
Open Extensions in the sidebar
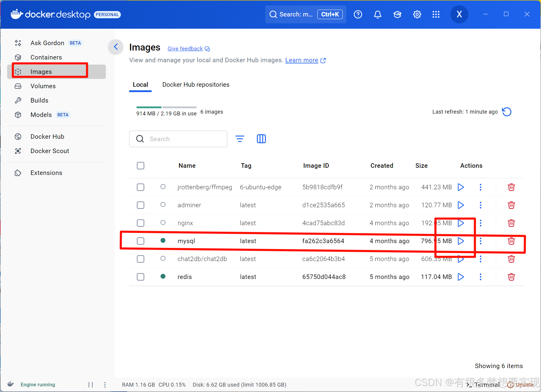(57, 173)
